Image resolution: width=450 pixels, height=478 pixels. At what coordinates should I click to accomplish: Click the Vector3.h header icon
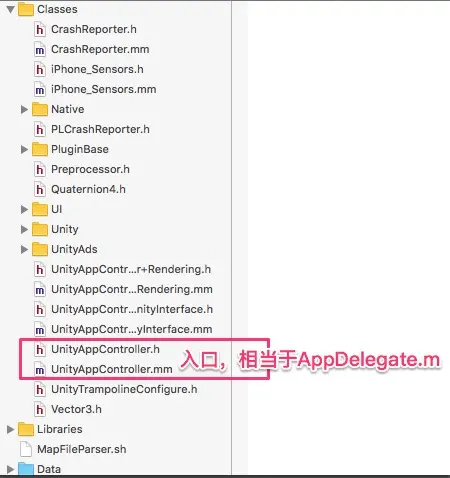tap(40, 409)
